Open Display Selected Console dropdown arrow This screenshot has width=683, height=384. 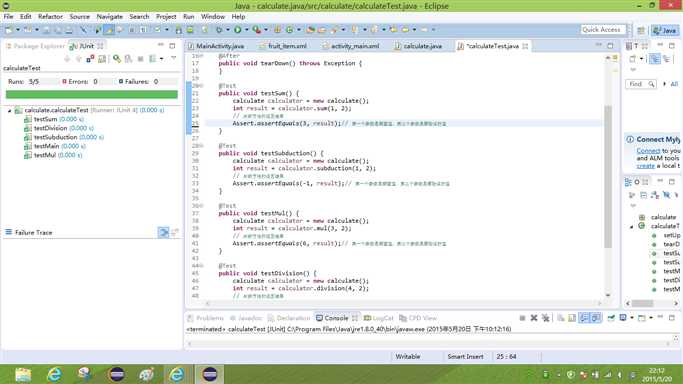pos(632,318)
